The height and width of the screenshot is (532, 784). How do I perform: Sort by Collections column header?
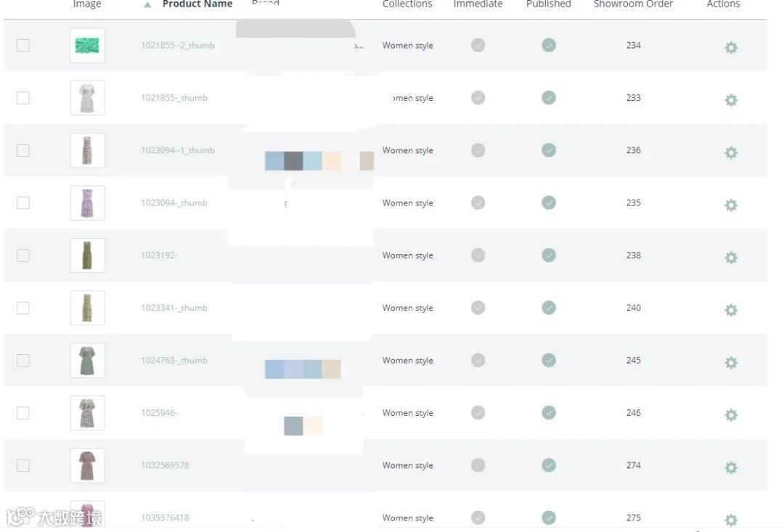[407, 4]
